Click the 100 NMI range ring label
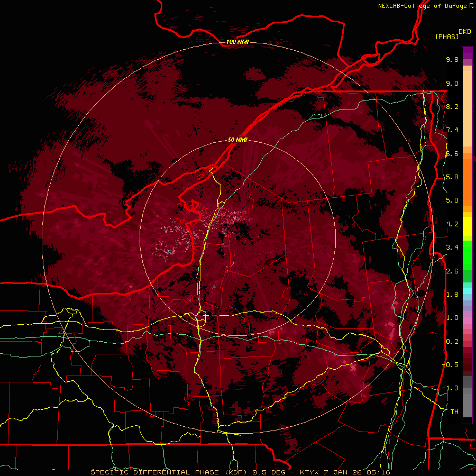The height and width of the screenshot is (476, 476). (237, 42)
